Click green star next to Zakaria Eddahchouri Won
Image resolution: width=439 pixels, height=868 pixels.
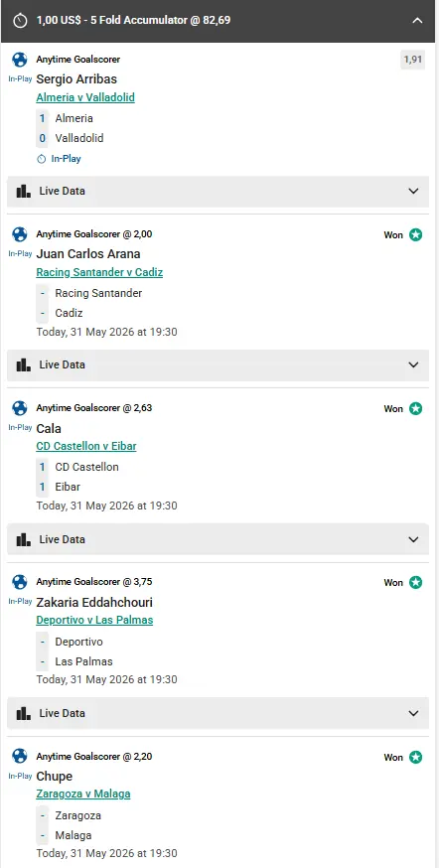tap(416, 582)
